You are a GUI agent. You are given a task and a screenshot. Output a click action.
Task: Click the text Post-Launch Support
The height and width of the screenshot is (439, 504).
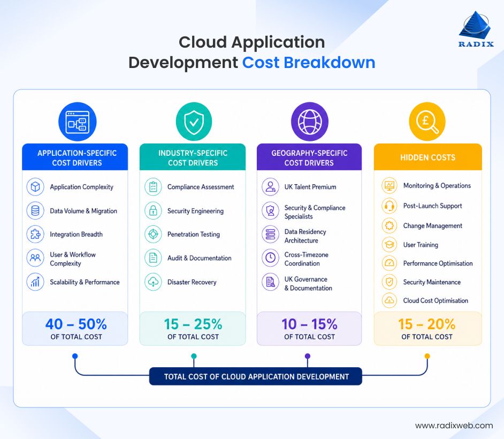pos(433,206)
